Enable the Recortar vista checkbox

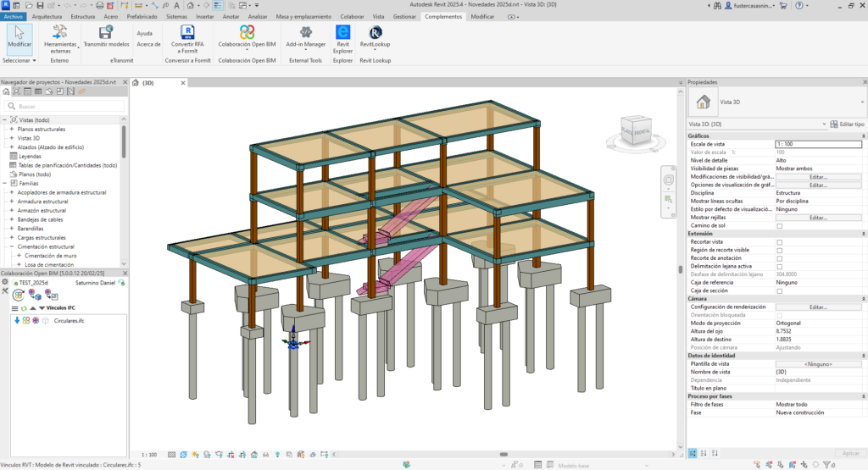(x=780, y=242)
